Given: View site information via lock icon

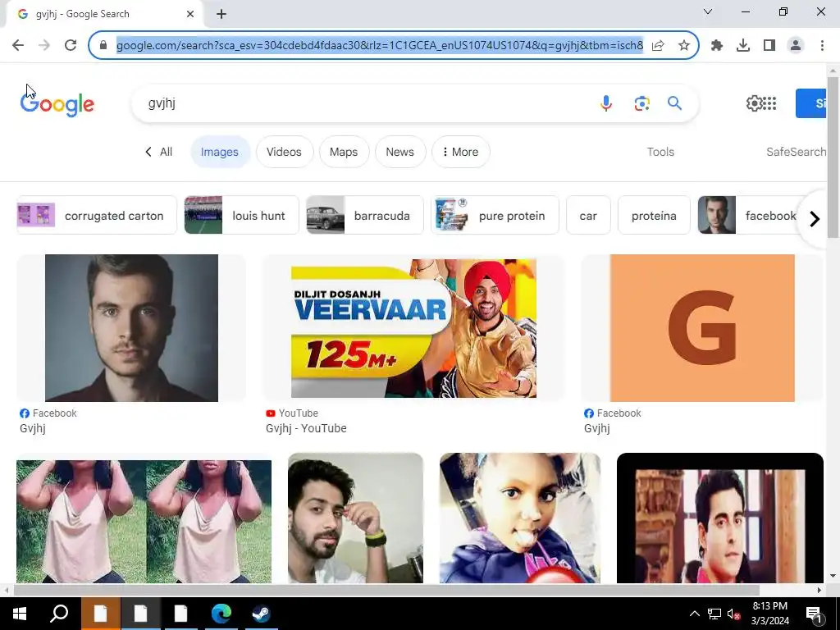Looking at the screenshot, I should tap(103, 45).
